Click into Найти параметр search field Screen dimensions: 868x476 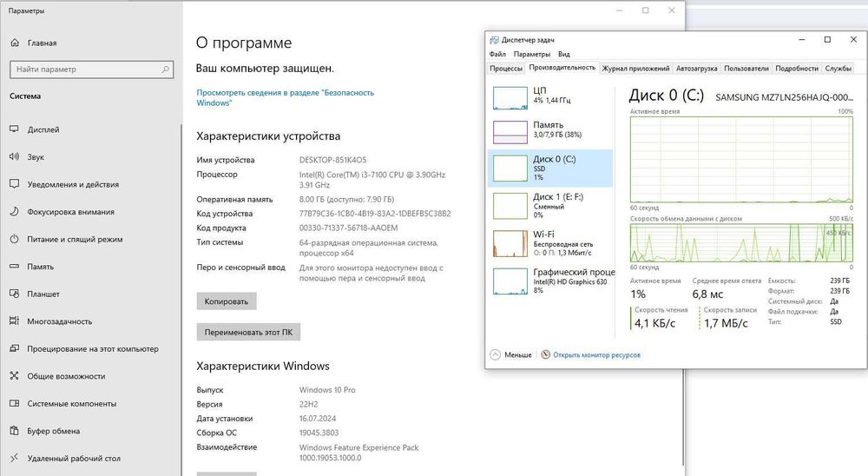tap(91, 69)
